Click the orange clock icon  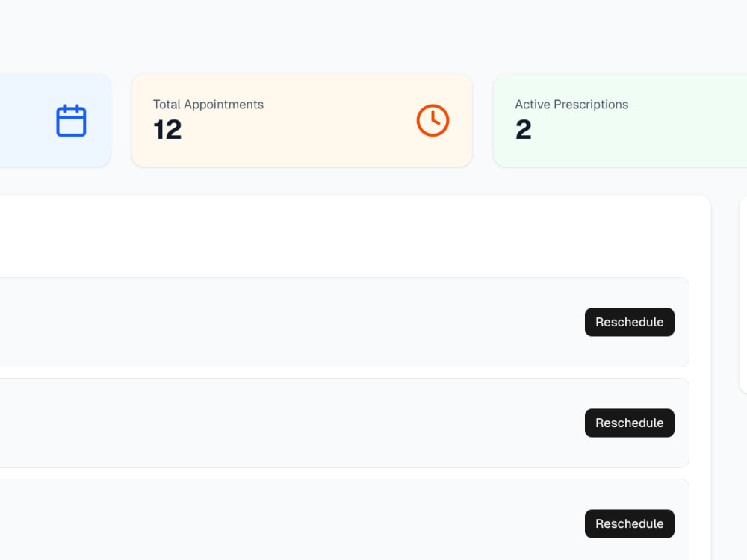click(433, 120)
